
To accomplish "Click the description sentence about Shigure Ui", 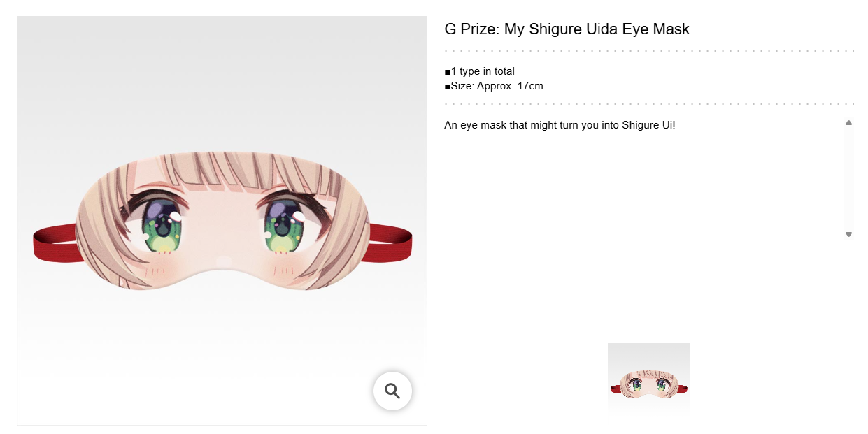I will pos(560,125).
